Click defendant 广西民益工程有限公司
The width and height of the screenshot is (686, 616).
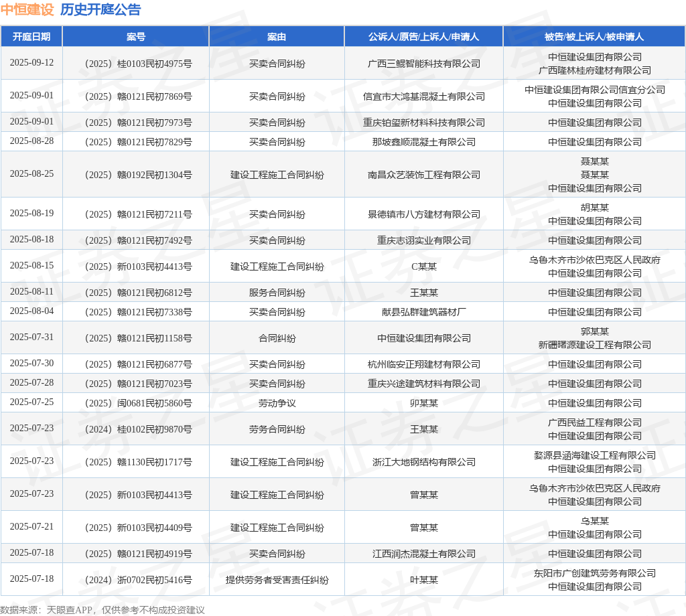point(595,422)
